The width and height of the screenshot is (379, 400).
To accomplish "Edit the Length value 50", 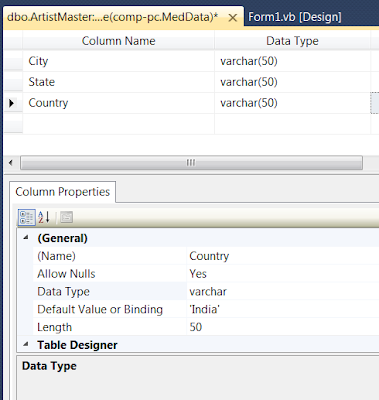I will [283, 327].
